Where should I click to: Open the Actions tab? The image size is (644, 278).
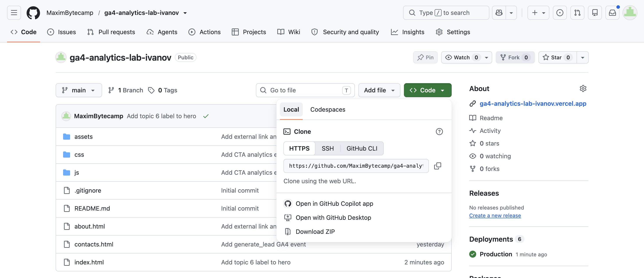point(205,32)
